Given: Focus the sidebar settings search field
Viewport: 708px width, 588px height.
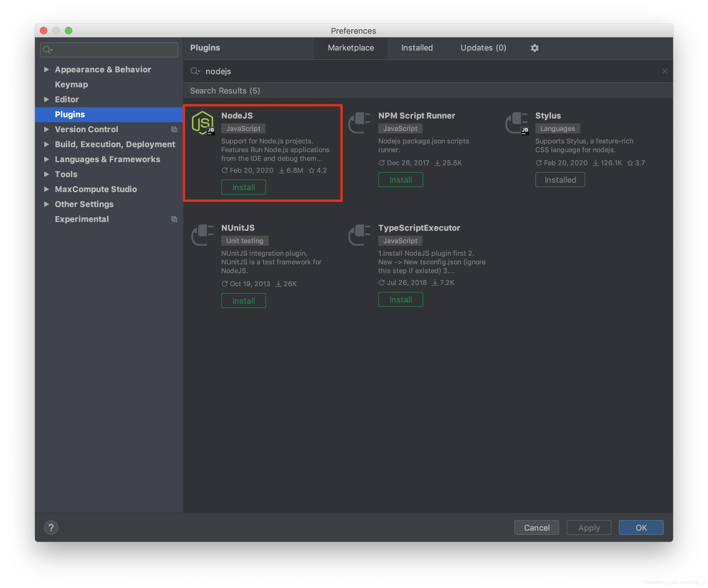Looking at the screenshot, I should 109,50.
